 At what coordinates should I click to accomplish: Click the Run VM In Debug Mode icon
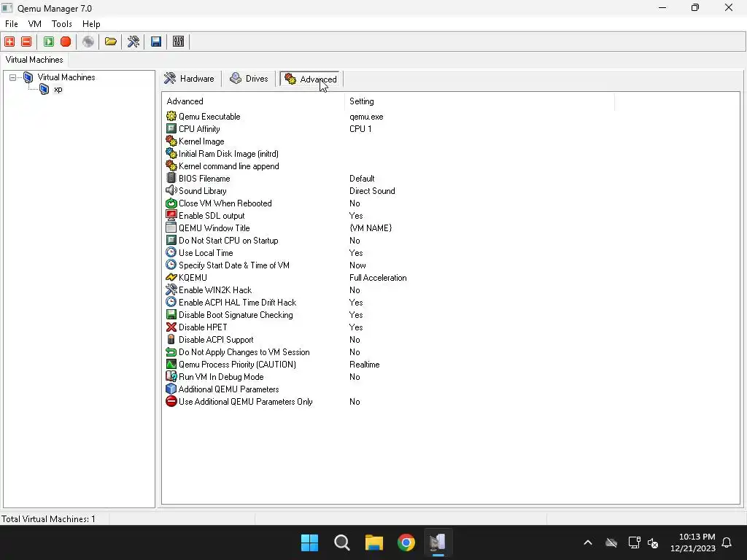coord(171,376)
